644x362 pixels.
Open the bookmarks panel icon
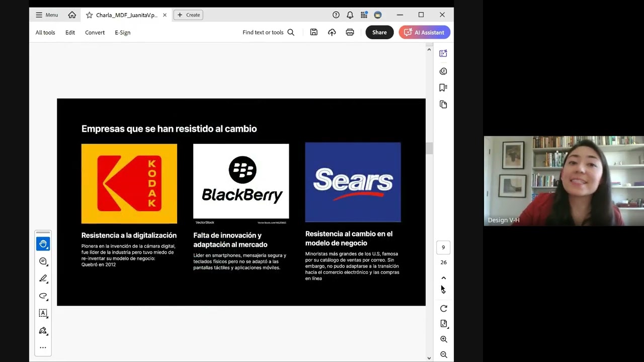coord(443,87)
